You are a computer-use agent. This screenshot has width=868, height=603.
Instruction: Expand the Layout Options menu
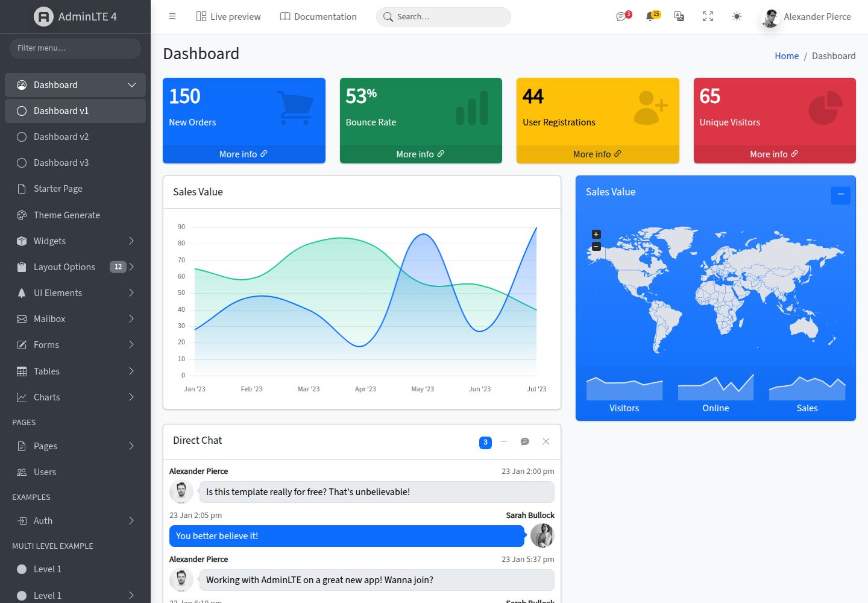[75, 267]
